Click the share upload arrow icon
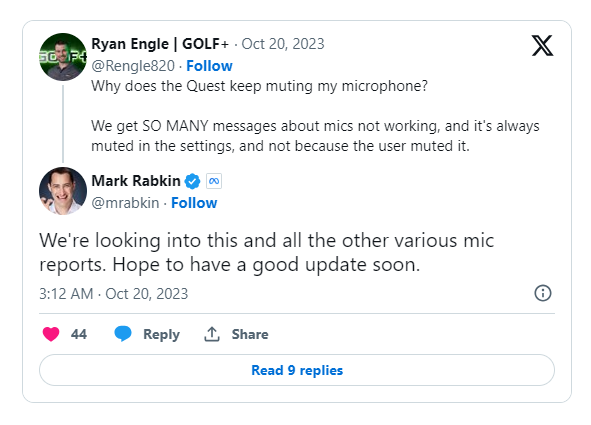 [212, 334]
